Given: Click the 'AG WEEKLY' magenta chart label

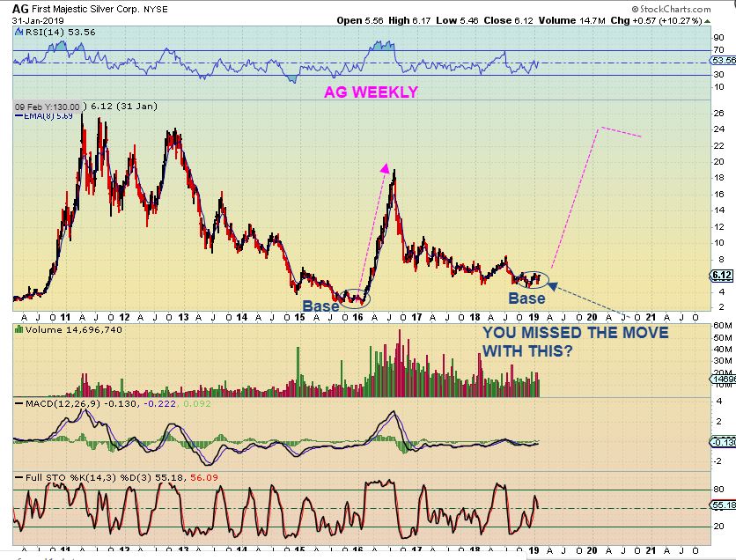Looking at the screenshot, I should point(371,92).
